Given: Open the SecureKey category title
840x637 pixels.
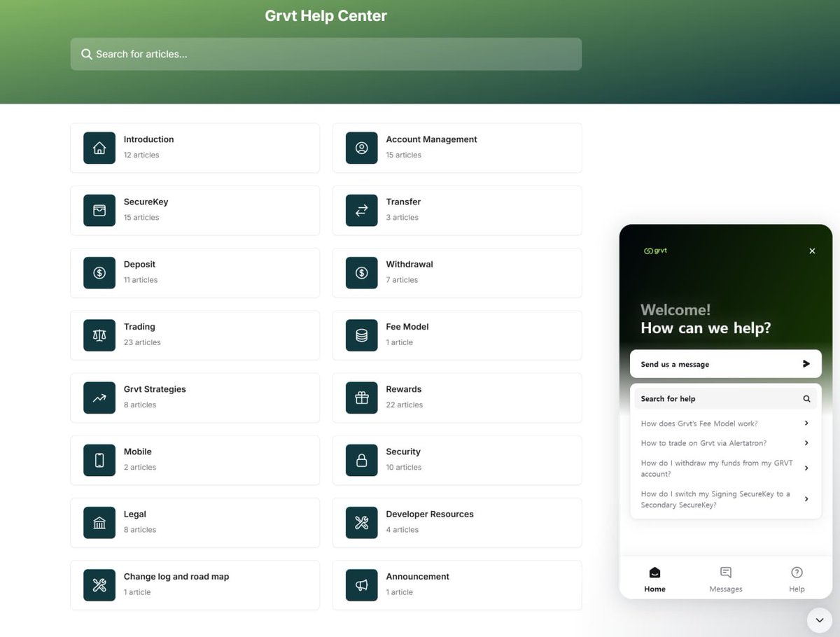Looking at the screenshot, I should click(146, 202).
